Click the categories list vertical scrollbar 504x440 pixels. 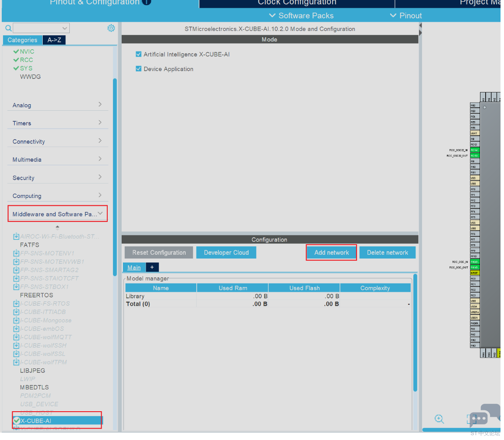(x=115, y=177)
